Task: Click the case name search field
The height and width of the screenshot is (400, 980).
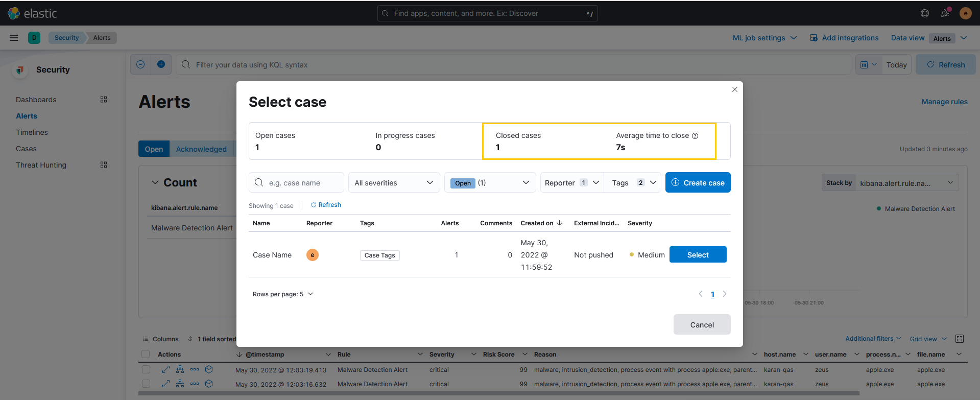Action: click(x=296, y=183)
